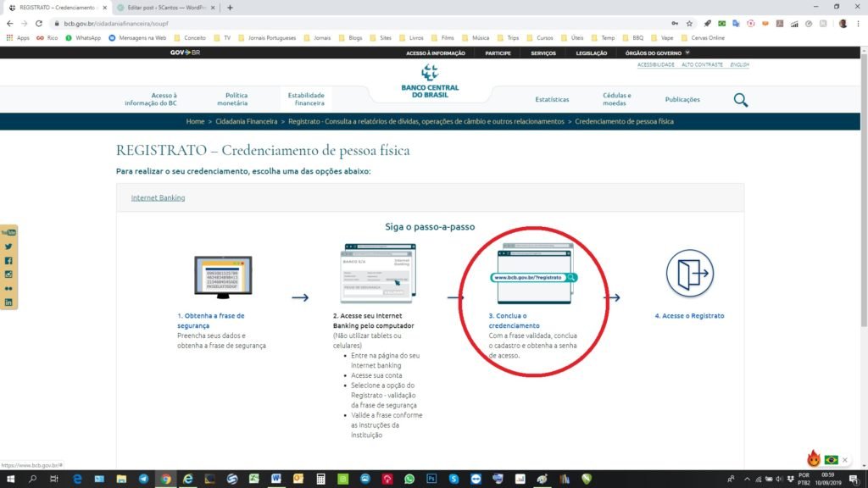Viewport: 868px width, 488px height.
Task: Open the YouTube icon in social sidebar
Action: [x=8, y=232]
